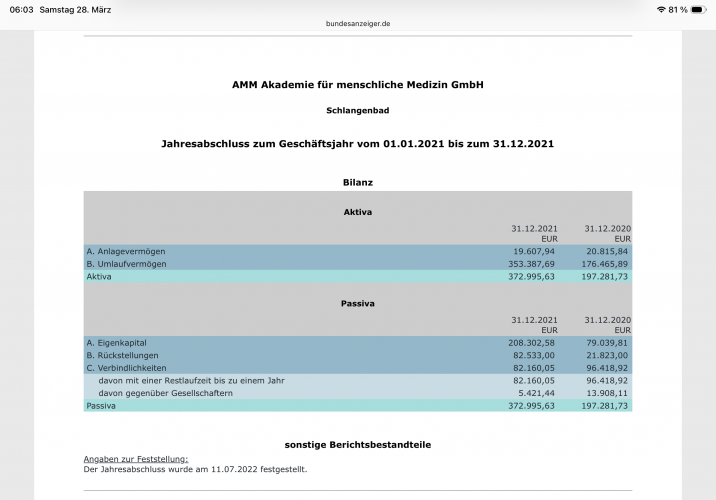Select the B. Umlaufvermögen row
The image size is (716, 500).
point(127,263)
